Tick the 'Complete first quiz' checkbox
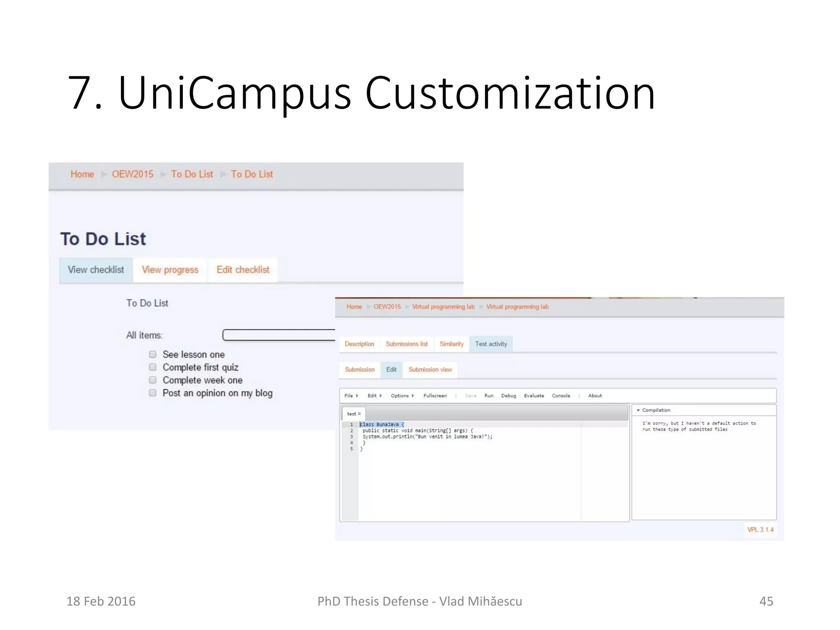The height and width of the screenshot is (630, 840). point(153,367)
